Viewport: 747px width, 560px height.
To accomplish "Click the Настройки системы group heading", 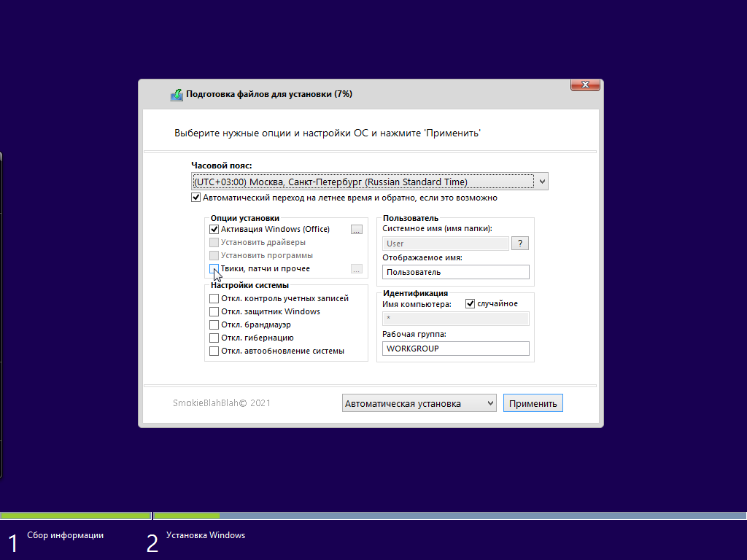I will point(249,285).
